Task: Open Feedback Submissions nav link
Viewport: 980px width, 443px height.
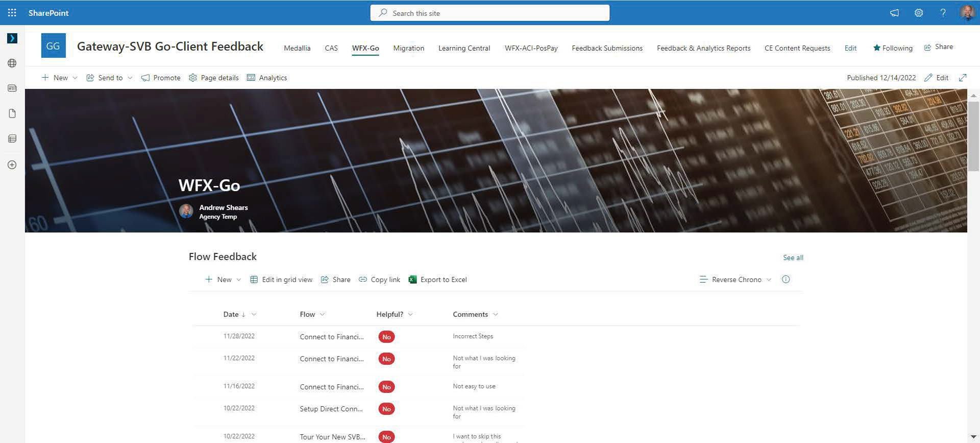Action: click(x=607, y=48)
